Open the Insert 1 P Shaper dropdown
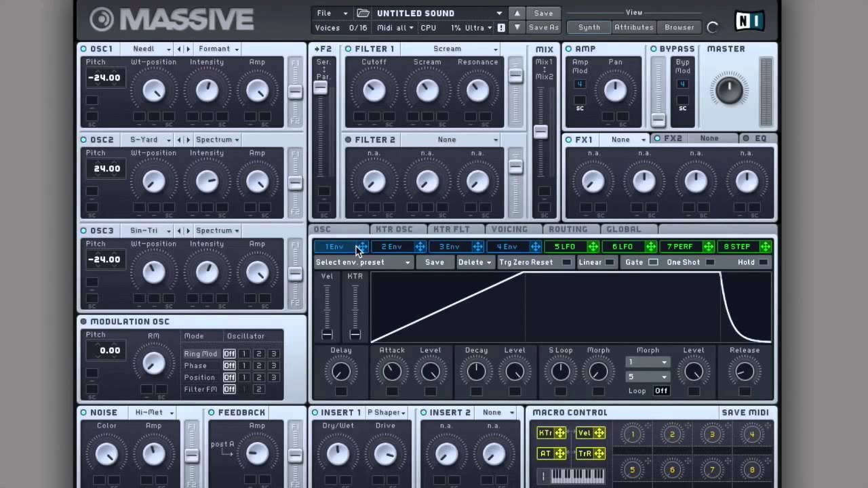The image size is (868, 488). [387, 412]
